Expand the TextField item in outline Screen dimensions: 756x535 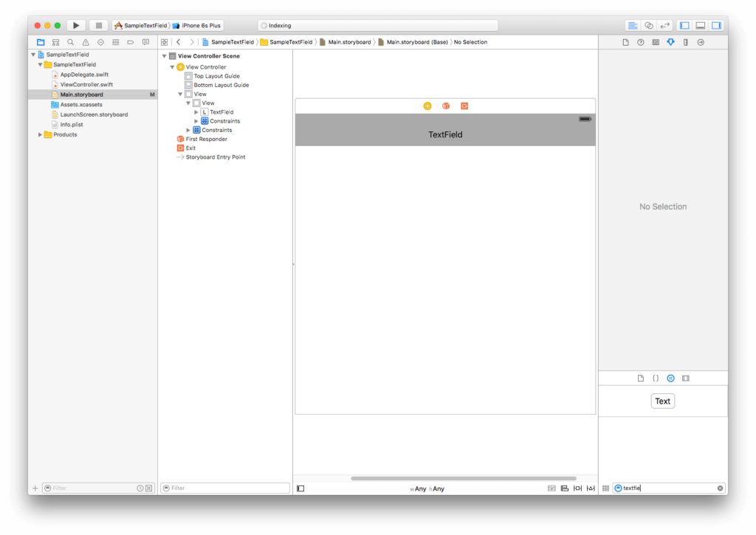[x=196, y=112]
